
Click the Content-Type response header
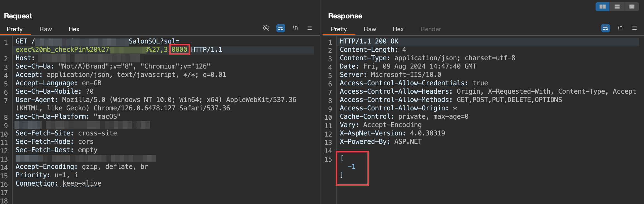pyautogui.click(x=428, y=58)
